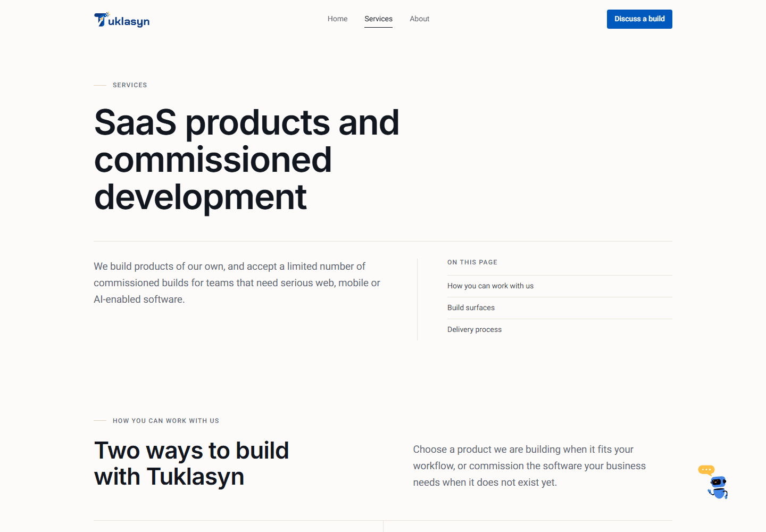Image resolution: width=766 pixels, height=532 pixels.
Task: Go to the Home page
Action: (x=337, y=19)
